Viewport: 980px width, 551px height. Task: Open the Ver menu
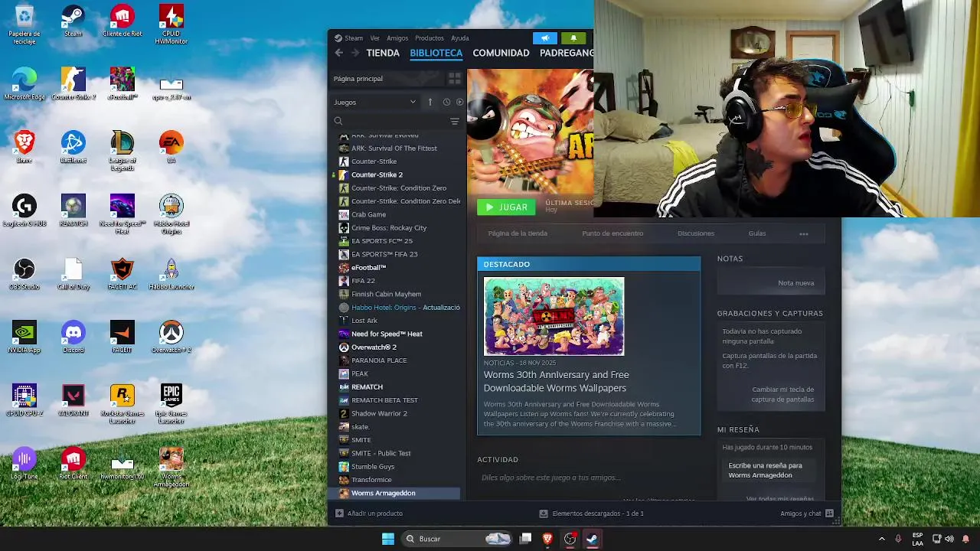tap(375, 38)
